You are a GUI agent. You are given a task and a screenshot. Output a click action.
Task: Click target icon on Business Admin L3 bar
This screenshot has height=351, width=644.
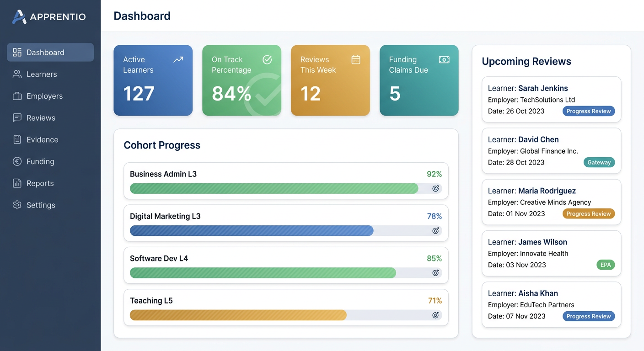[435, 188]
